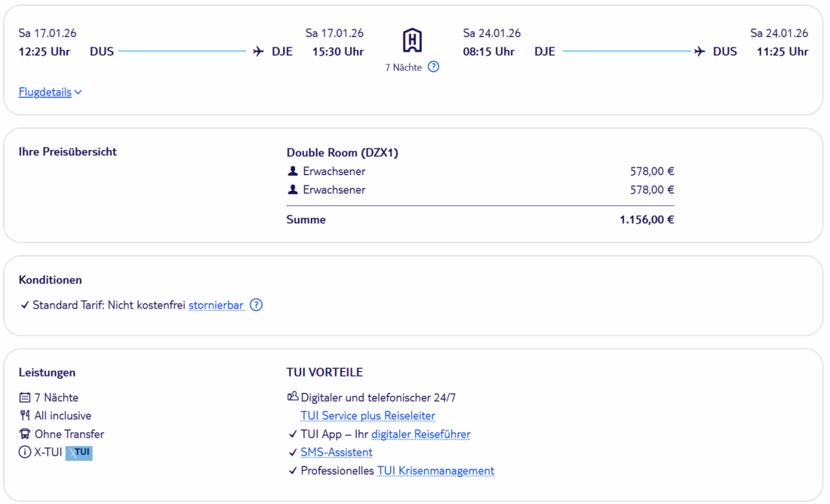Open the TUI Krisenmanagement link
Screen dimensions: 830x504
(x=435, y=471)
